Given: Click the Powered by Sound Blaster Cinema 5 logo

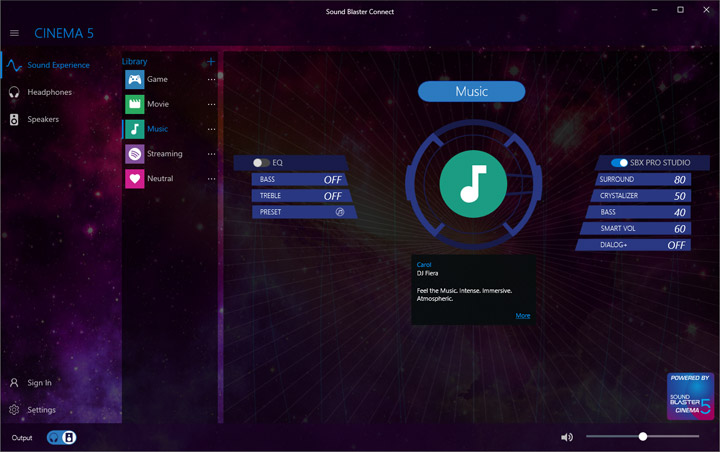Looking at the screenshot, I should click(690, 396).
